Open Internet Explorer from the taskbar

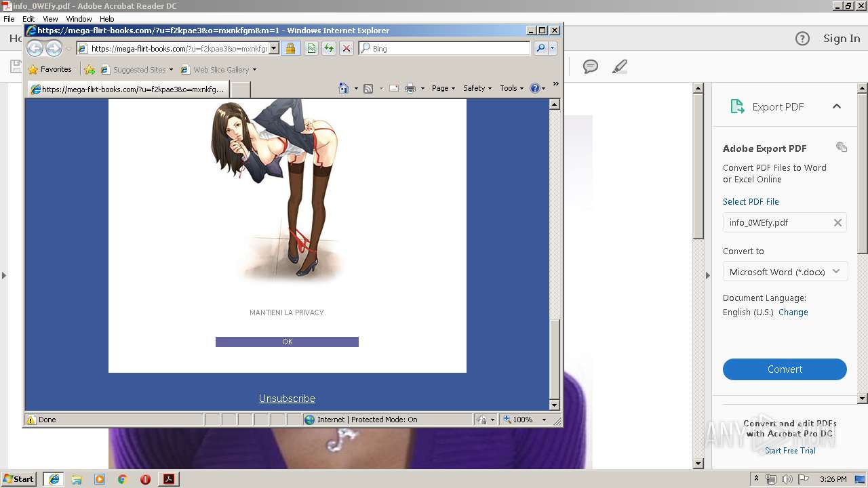click(54, 479)
